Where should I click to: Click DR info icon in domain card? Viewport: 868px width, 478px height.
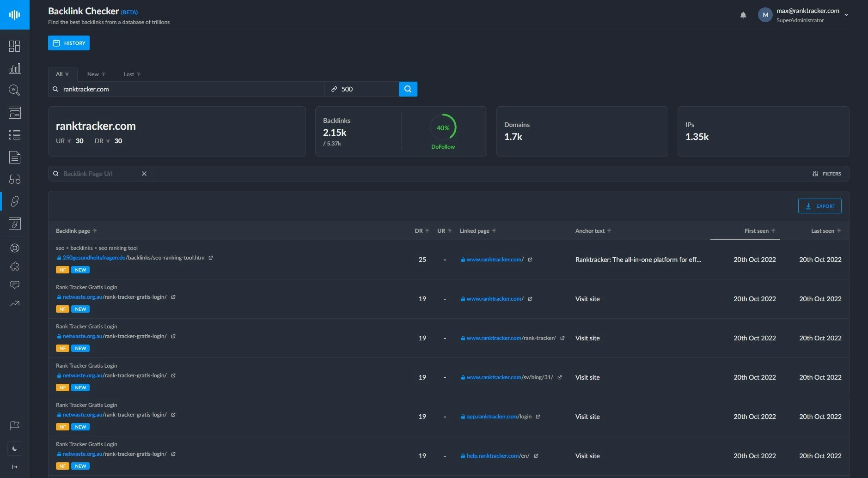pos(108,141)
